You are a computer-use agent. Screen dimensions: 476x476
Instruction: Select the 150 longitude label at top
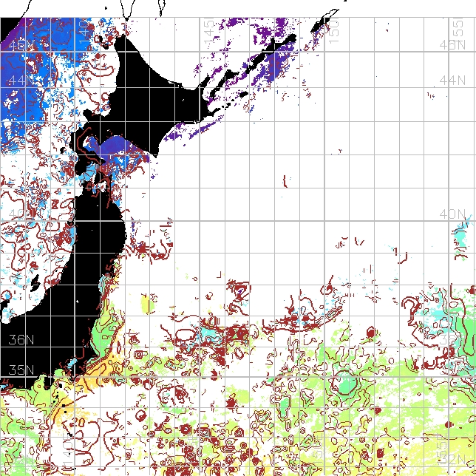[x=333, y=30]
